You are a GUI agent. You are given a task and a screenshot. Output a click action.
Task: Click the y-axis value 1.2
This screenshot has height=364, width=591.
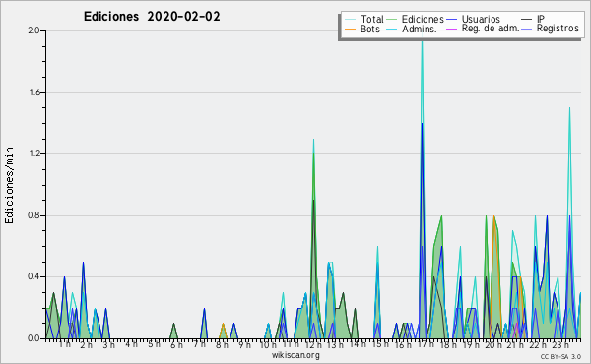33,153
